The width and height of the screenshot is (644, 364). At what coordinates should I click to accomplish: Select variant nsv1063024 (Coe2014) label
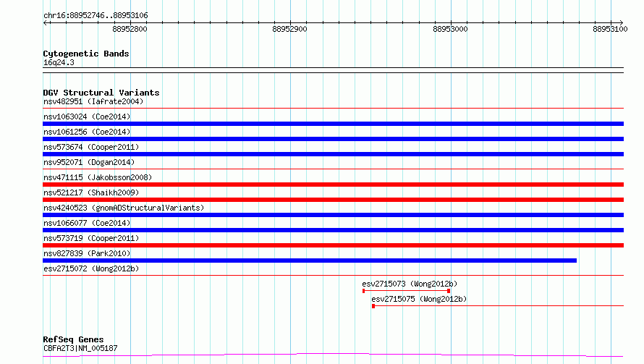[87, 117]
